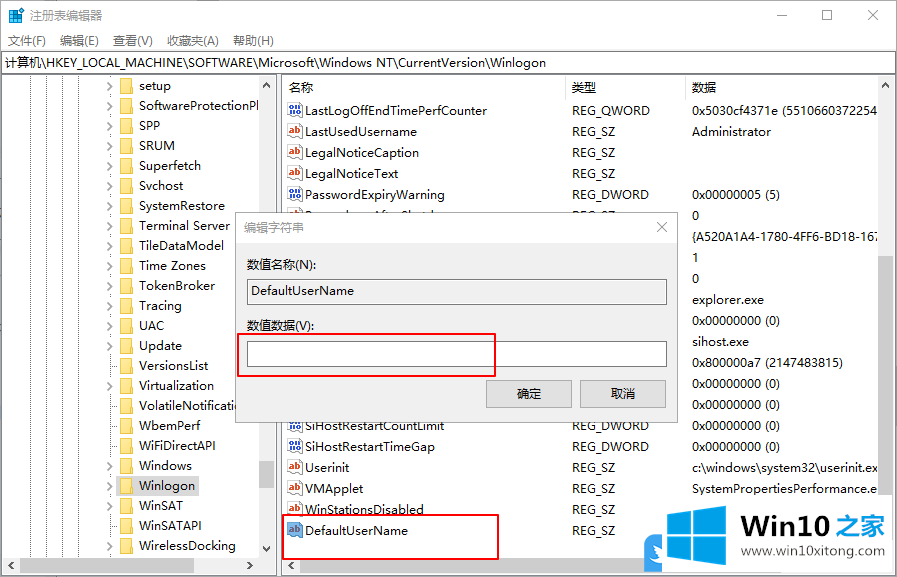Click the 数值名称 DefaultUserName field

(457, 292)
